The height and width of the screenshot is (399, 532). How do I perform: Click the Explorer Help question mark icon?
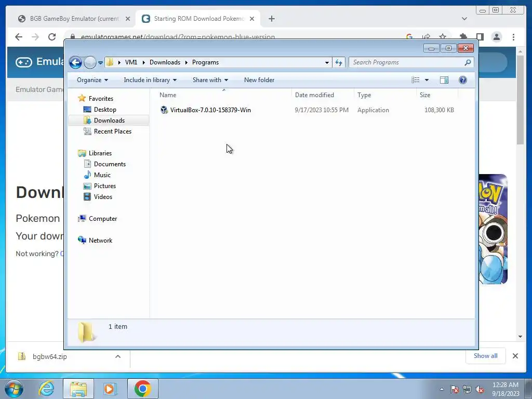point(463,80)
